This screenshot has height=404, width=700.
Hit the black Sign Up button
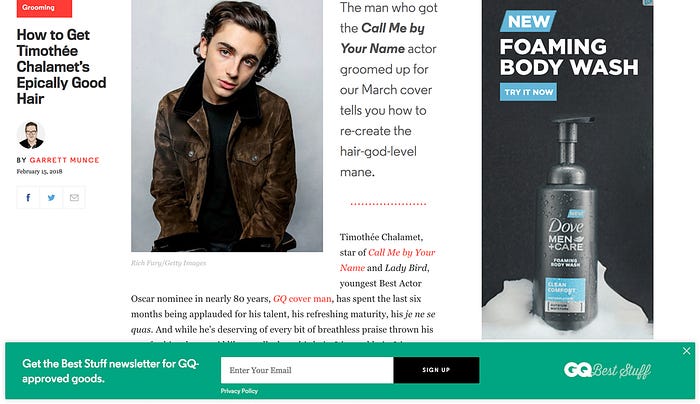(436, 370)
